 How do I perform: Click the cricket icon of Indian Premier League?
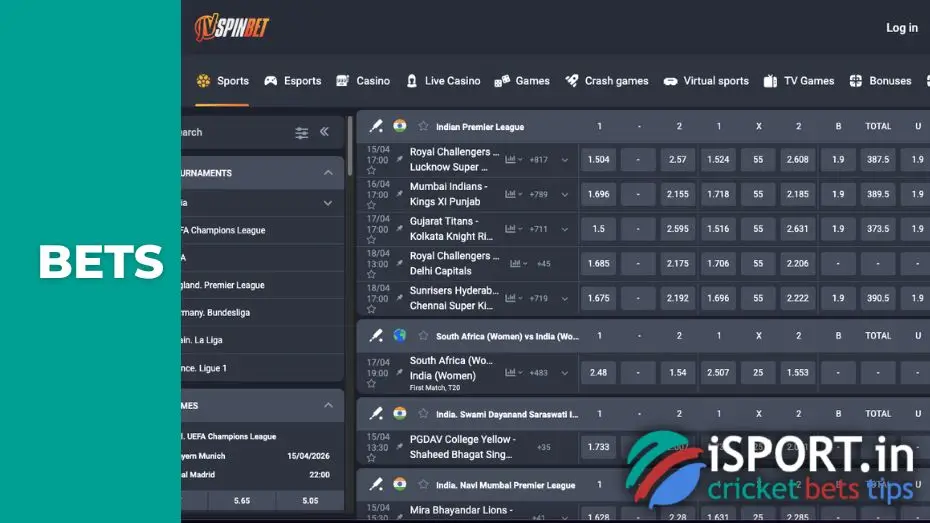coord(376,126)
